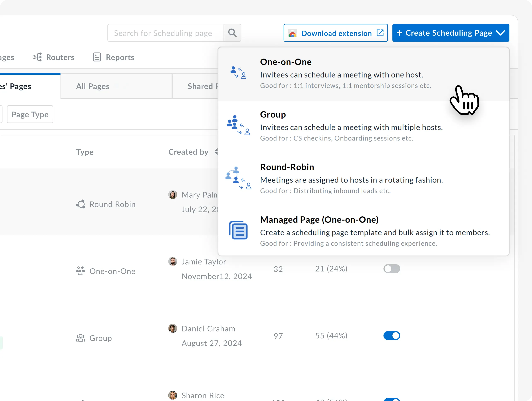Sort by the Created by column arrow

(216, 152)
